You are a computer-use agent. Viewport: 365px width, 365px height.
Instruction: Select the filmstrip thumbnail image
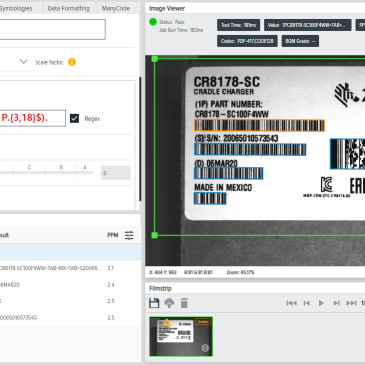click(x=181, y=336)
